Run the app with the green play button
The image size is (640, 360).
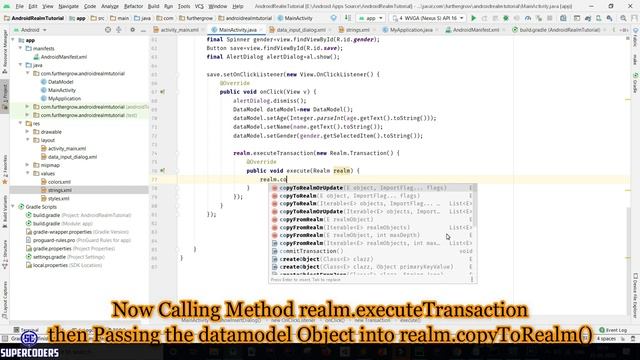point(473,18)
